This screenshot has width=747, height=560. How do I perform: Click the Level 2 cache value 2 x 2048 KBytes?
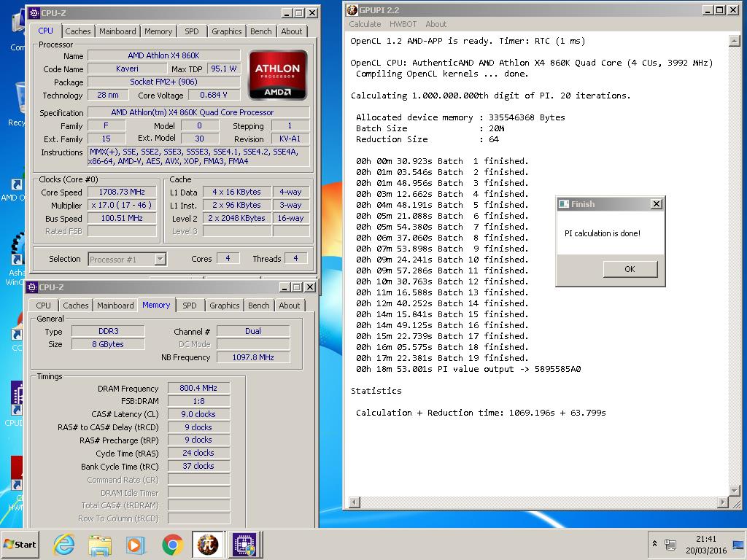[237, 218]
